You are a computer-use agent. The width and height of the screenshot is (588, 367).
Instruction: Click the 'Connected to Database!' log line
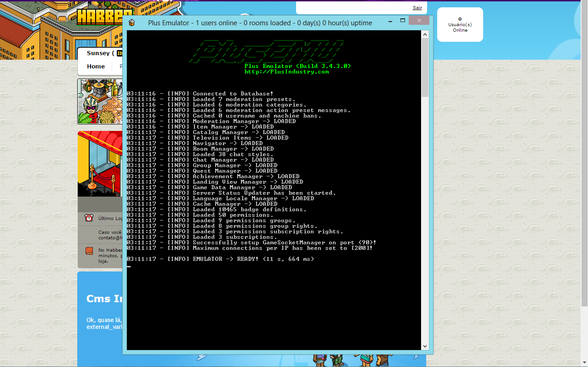pyautogui.click(x=200, y=94)
